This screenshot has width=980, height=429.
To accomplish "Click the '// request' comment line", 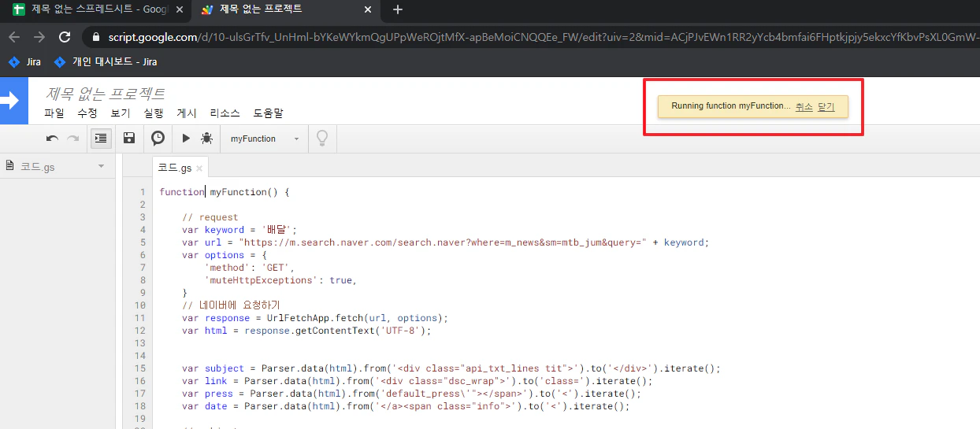I will [210, 217].
